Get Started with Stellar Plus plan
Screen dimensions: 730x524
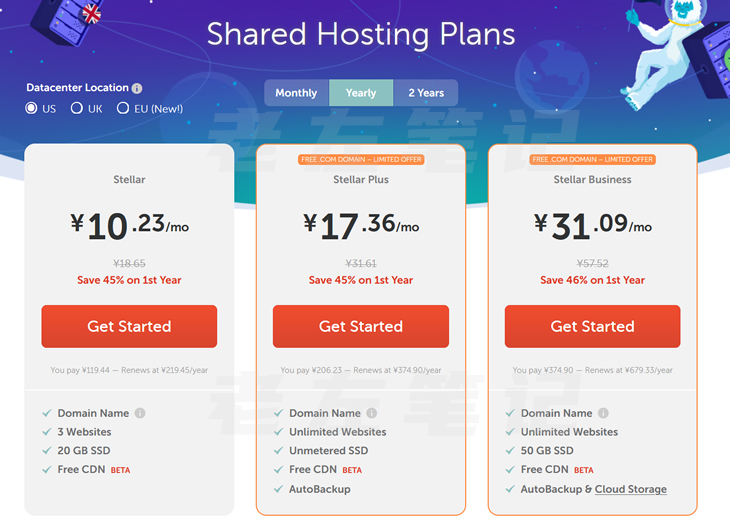361,326
